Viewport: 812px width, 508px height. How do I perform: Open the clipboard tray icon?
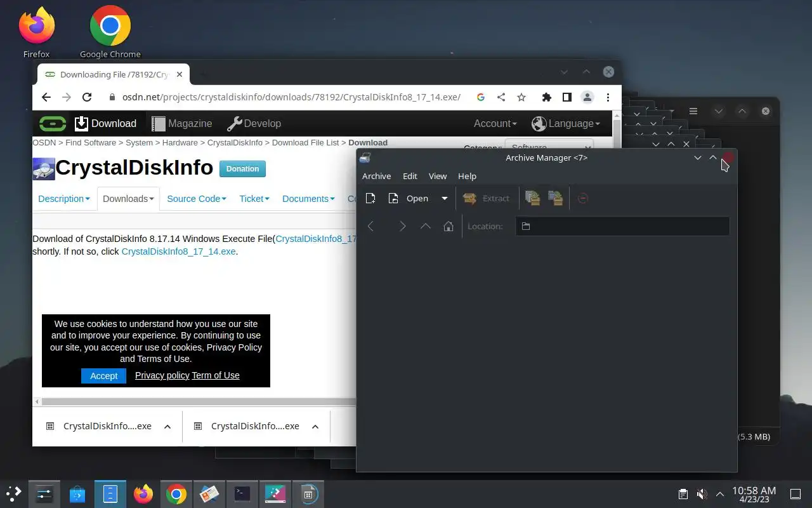(683, 494)
